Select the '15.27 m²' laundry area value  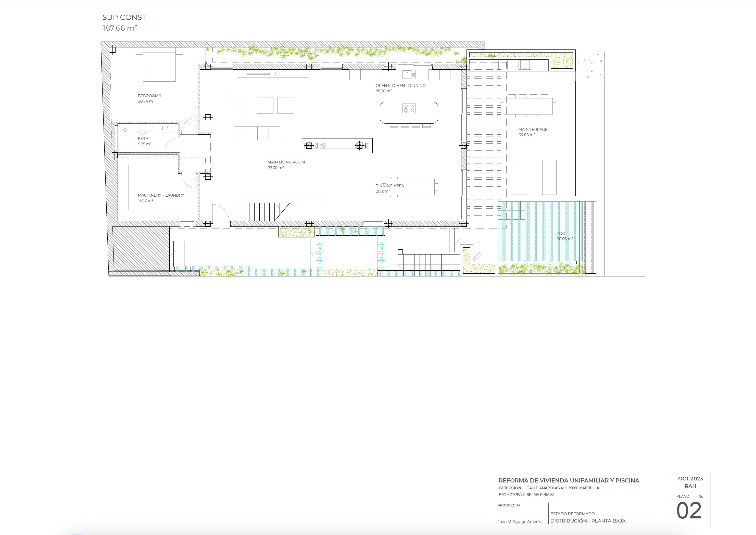coord(145,201)
